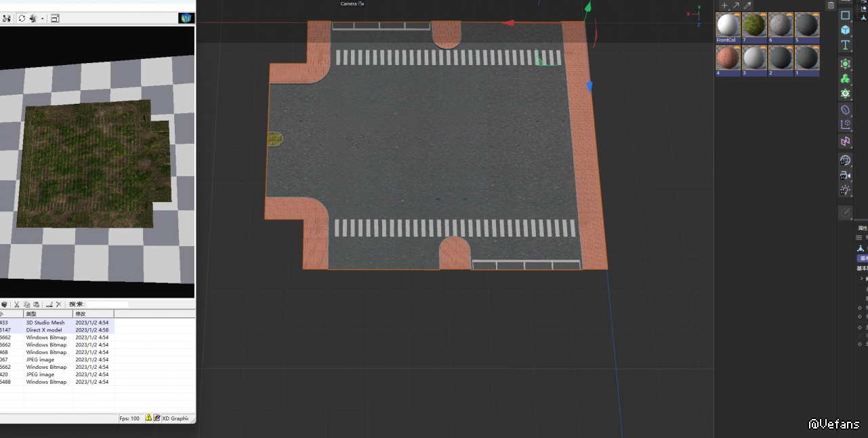This screenshot has height=438, width=868.
Task: Click the yellow warning icon in status bar
Action: pos(148,418)
